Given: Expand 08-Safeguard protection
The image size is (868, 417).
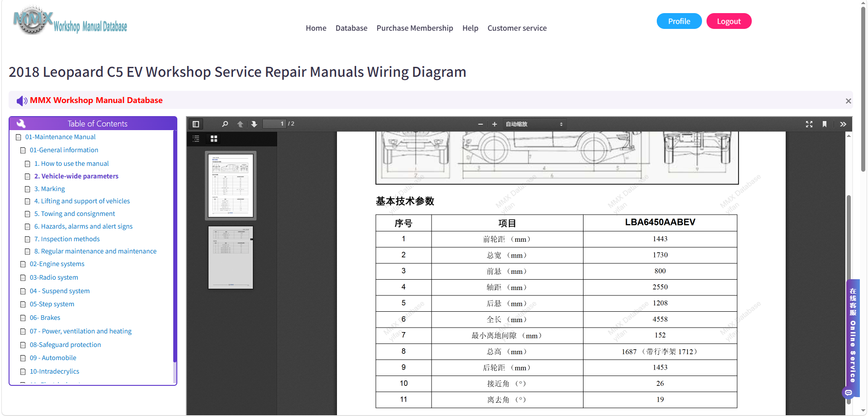Looking at the screenshot, I should point(65,345).
